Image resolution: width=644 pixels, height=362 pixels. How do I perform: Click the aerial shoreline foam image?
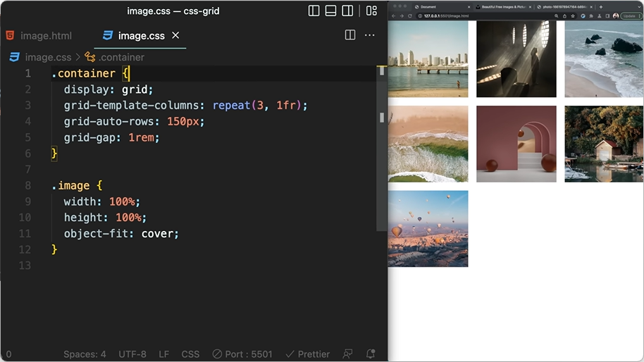428,144
